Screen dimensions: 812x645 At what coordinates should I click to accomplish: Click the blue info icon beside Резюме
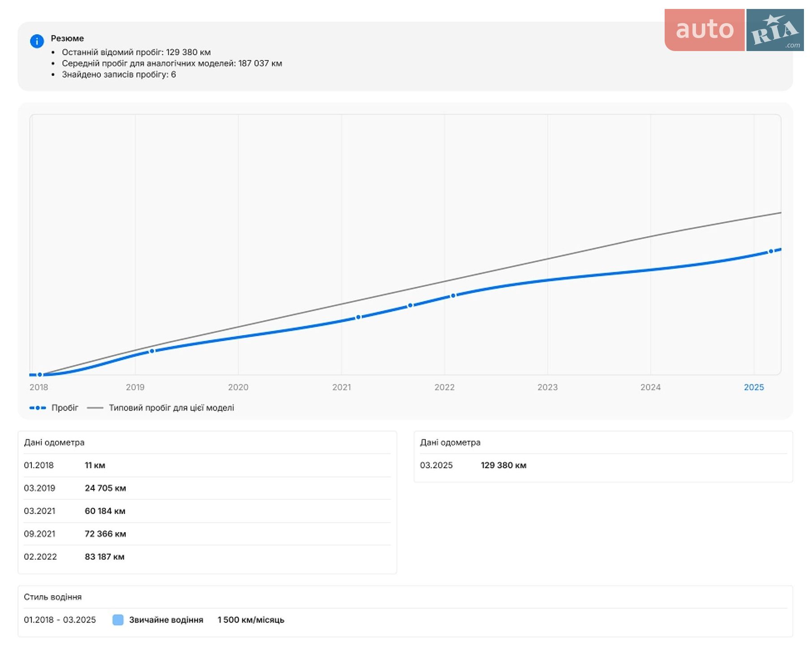(x=37, y=41)
